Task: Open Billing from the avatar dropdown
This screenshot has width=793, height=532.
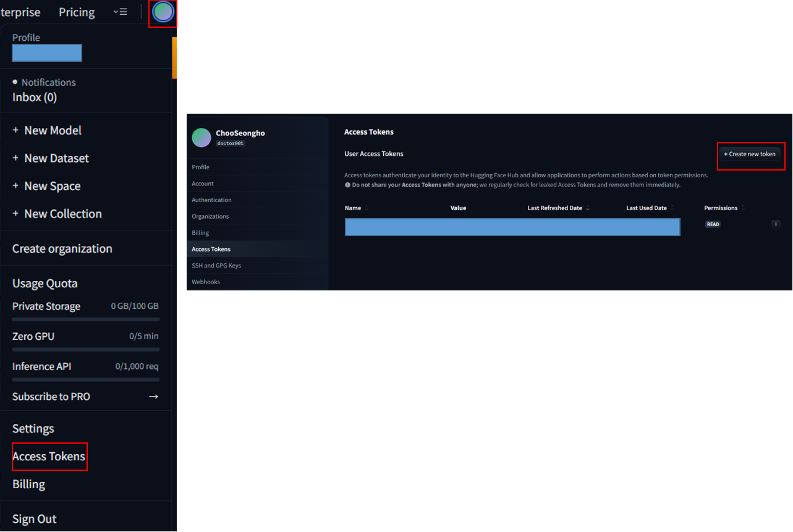Action: (29, 484)
